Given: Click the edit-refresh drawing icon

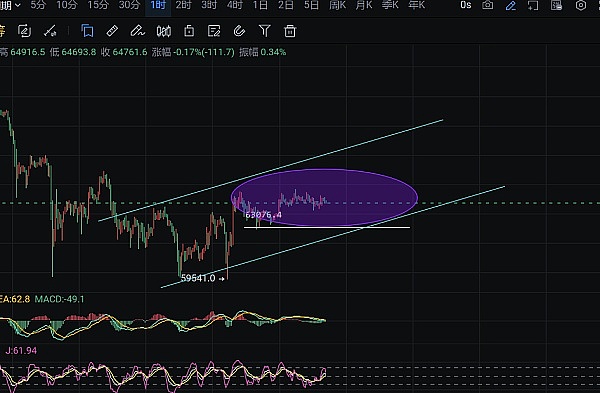Looking at the screenshot, I should tap(24, 31).
